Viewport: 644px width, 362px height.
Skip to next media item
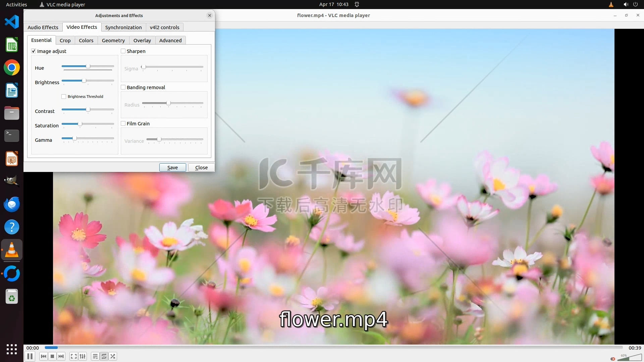point(61,356)
